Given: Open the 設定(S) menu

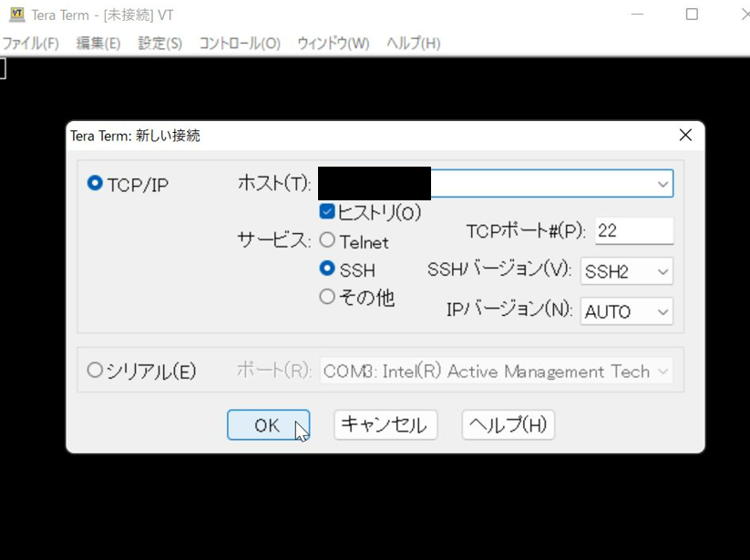Looking at the screenshot, I should tap(159, 44).
